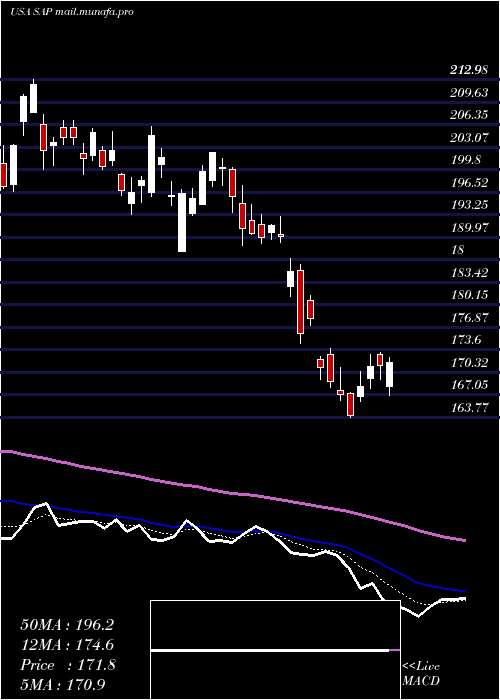Select the 170.32 price axis label

click(469, 362)
